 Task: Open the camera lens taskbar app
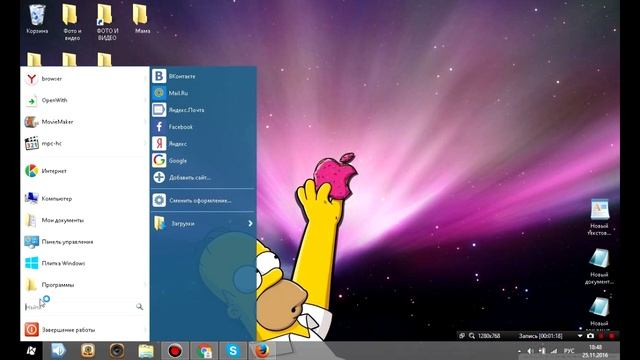click(x=117, y=351)
